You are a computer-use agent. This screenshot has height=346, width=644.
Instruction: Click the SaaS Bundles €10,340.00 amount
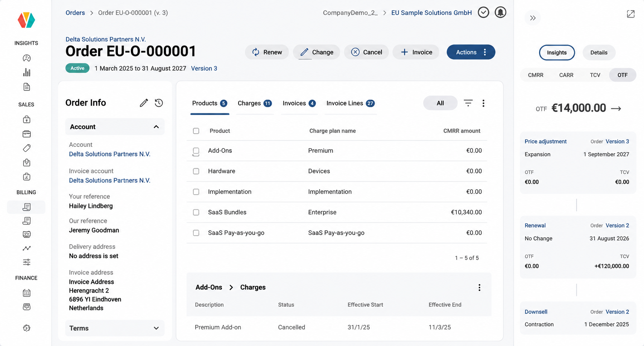tap(466, 212)
